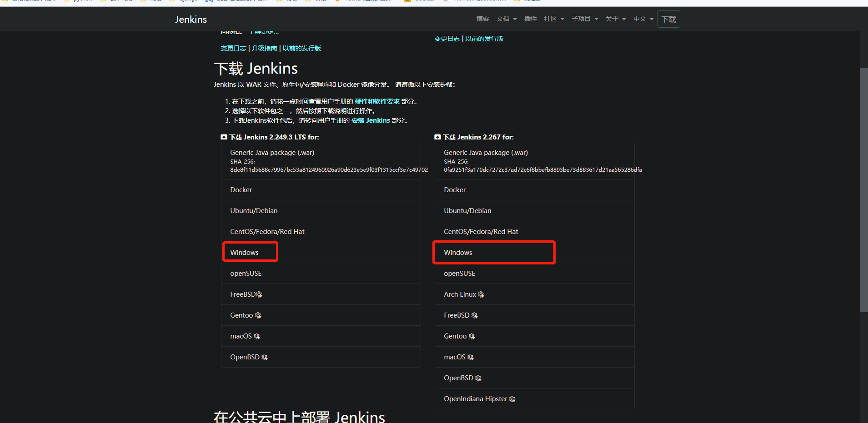Image resolution: width=868 pixels, height=423 pixels.
Task: Select CentOS/Fedora/Red Hat under 2.249.3 LTS
Action: pyautogui.click(x=321, y=232)
